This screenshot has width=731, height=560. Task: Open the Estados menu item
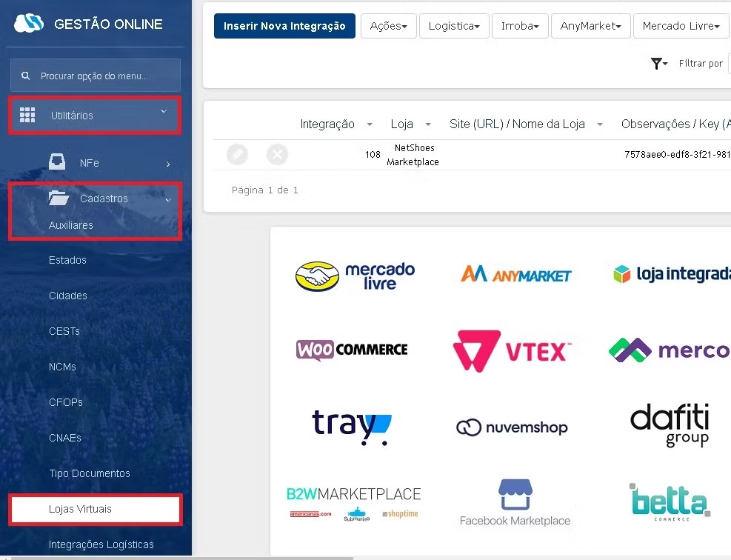pos(67,260)
